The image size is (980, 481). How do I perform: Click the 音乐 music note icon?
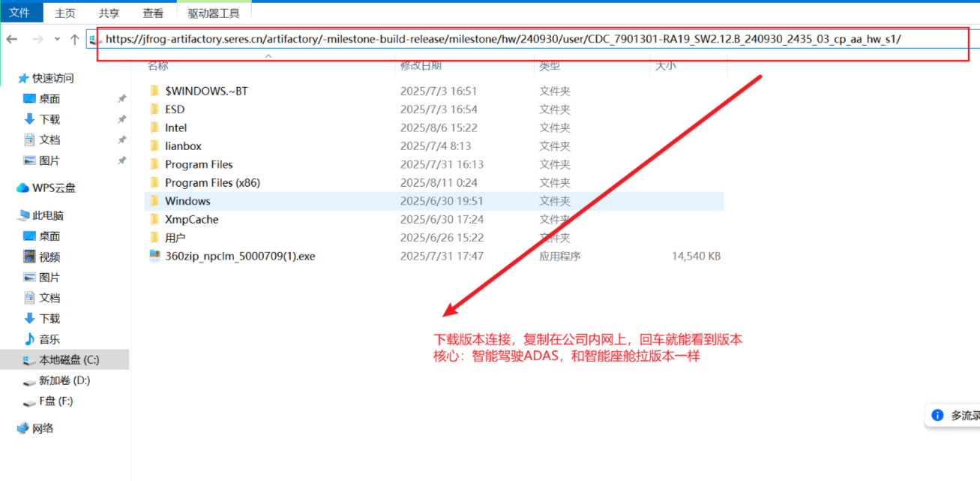[29, 339]
